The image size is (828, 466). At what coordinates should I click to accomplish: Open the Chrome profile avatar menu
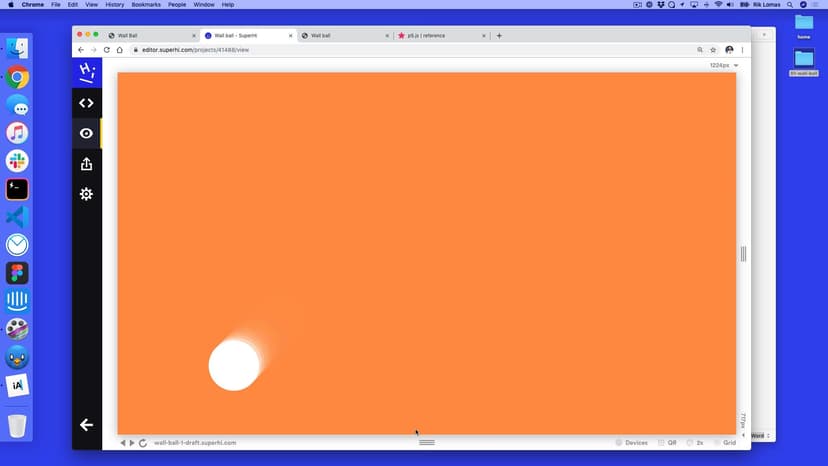729,49
